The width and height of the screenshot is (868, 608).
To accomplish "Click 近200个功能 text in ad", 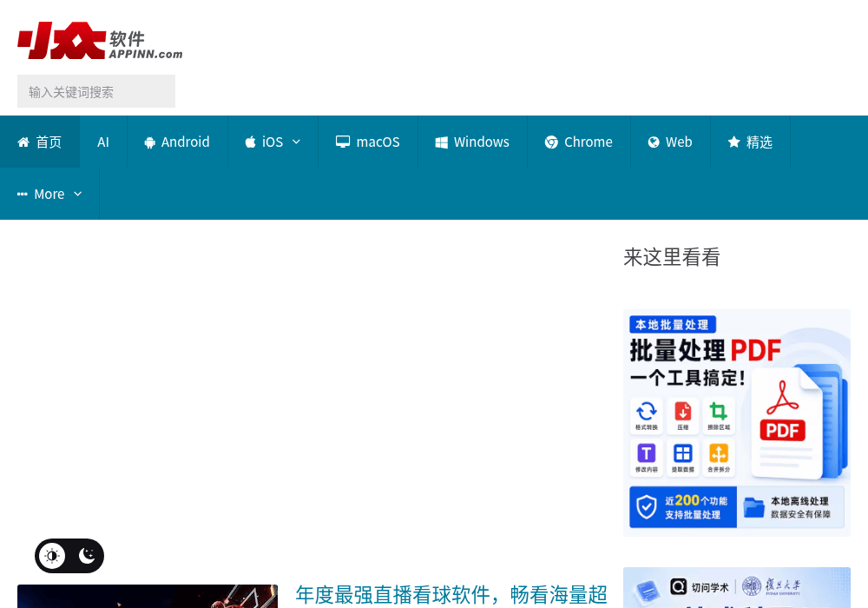I will tap(696, 500).
